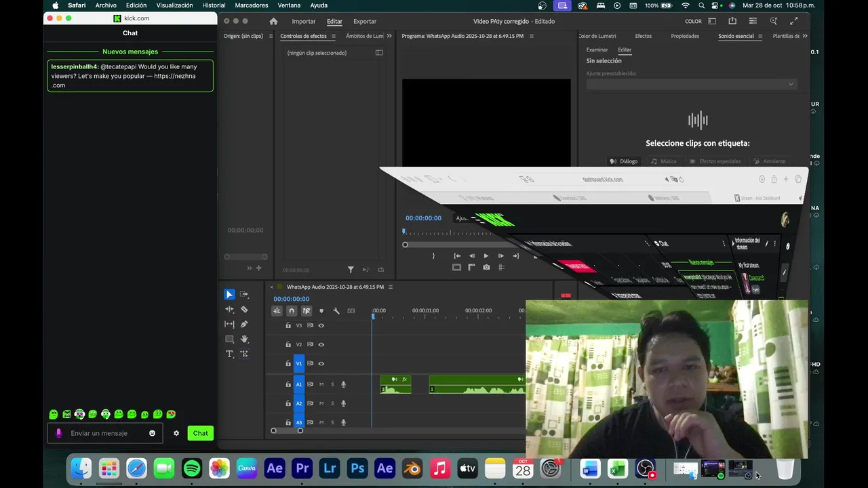Solo audio track A1

coord(332,384)
